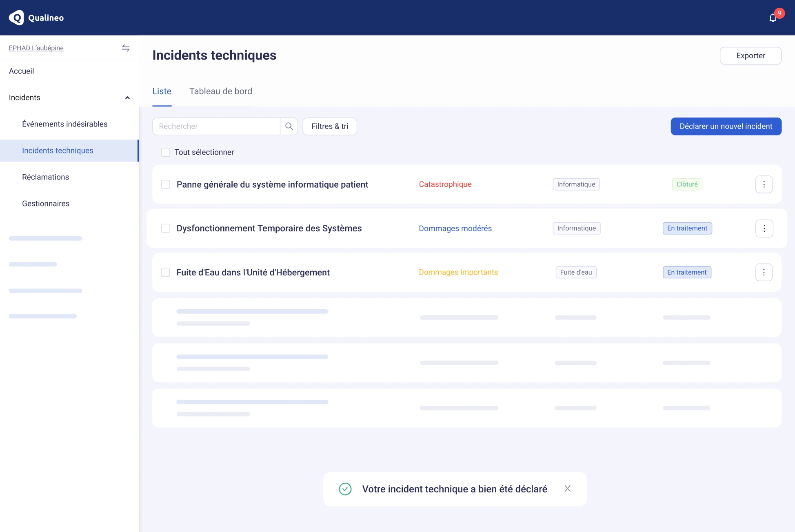Open the Filtres & tri options
The image size is (795, 532).
329,126
